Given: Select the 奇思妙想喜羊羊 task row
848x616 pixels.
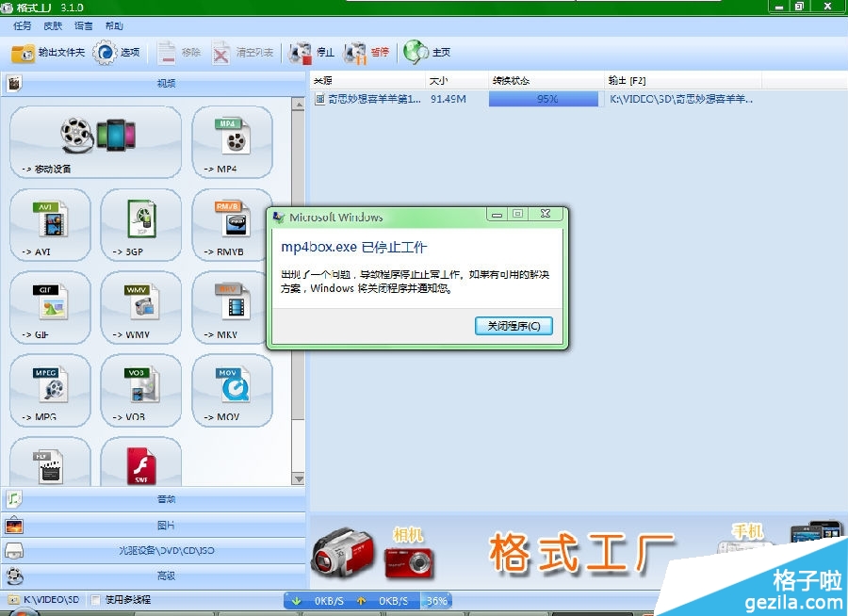Looking at the screenshot, I should coord(367,99).
